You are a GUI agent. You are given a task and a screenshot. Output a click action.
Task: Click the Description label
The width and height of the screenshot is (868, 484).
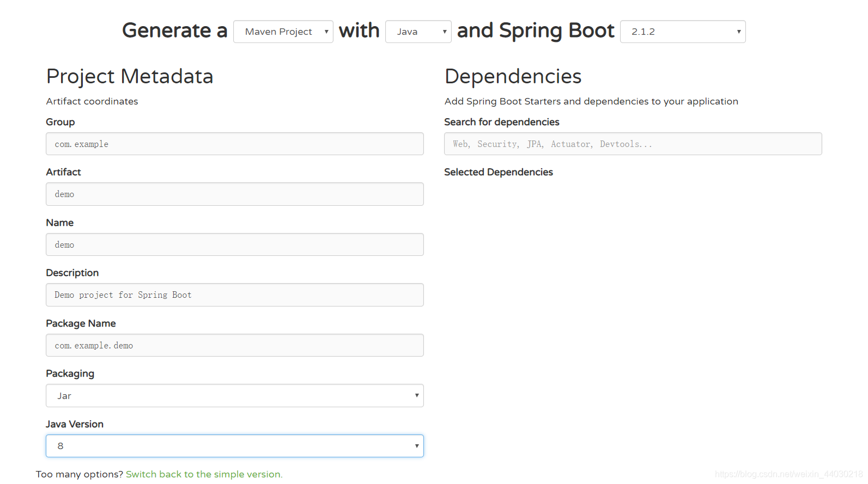(72, 273)
